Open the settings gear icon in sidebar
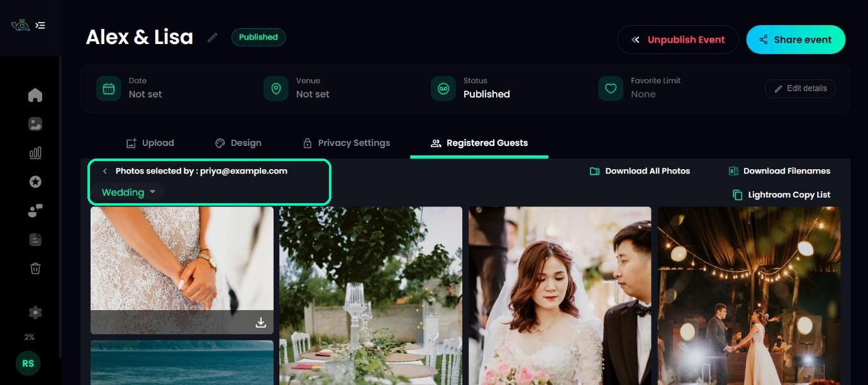The height and width of the screenshot is (385, 868). click(x=35, y=312)
